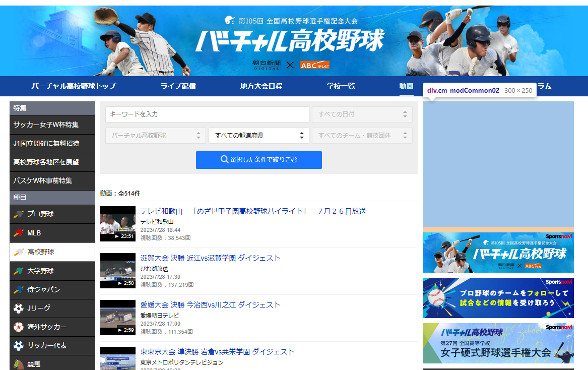Click the Jリーグ soccer ball icon

(x=18, y=309)
